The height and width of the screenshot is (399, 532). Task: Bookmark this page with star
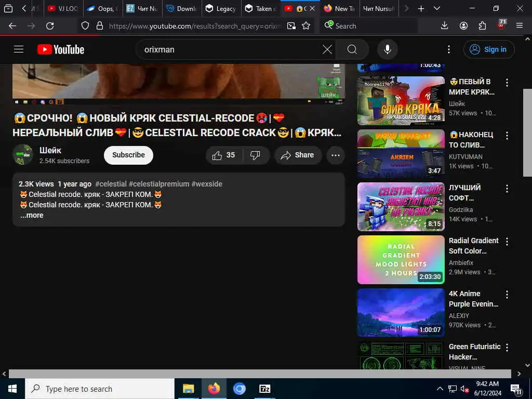[x=306, y=26]
